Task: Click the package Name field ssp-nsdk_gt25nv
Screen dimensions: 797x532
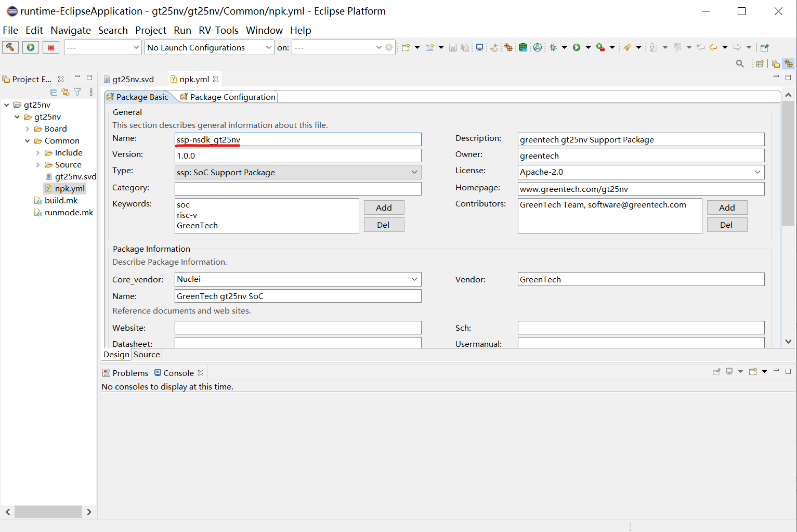Action: coord(298,139)
